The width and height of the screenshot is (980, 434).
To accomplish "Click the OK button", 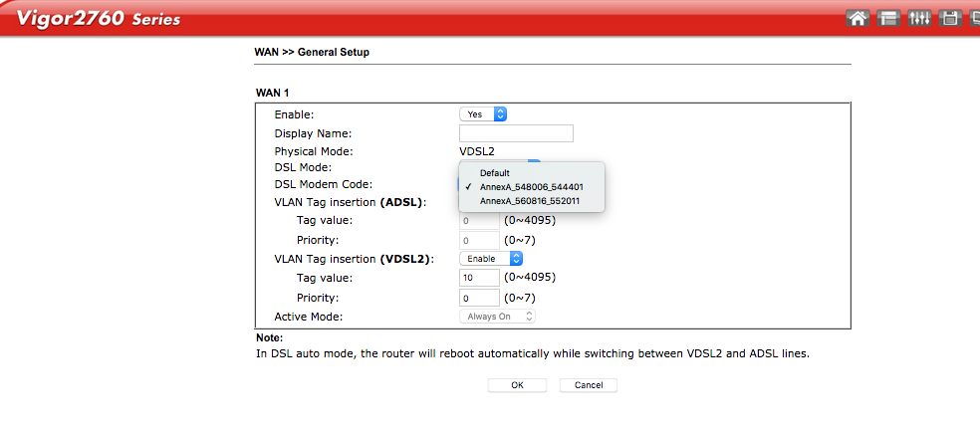I will click(x=517, y=385).
